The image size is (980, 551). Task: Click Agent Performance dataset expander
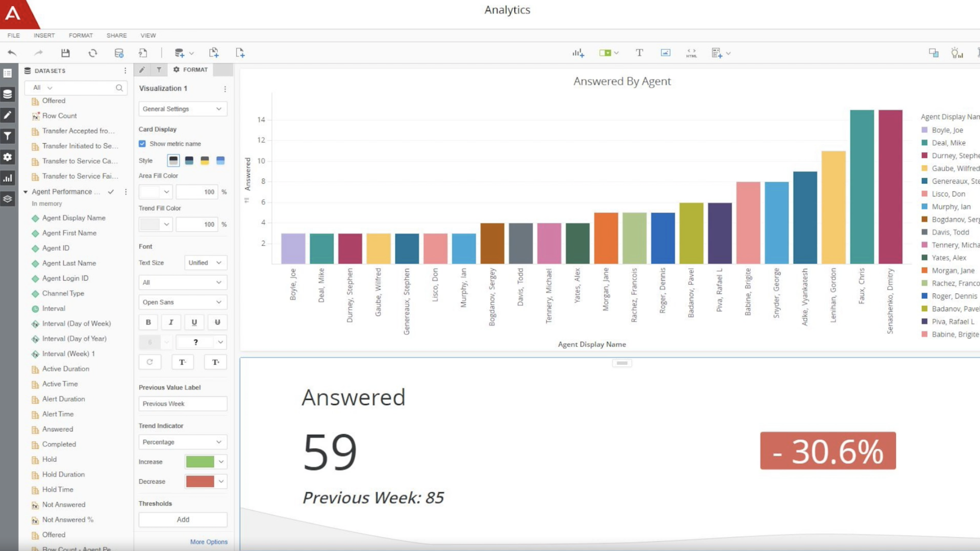[25, 191]
